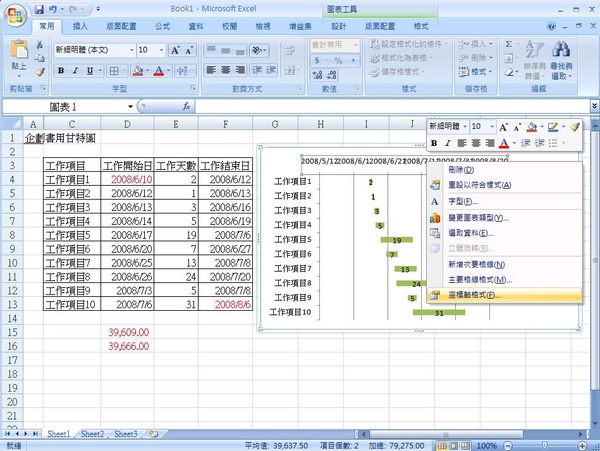The image size is (600, 451).
Task: Toggle Italic in the mini toolbar
Action: [447, 143]
